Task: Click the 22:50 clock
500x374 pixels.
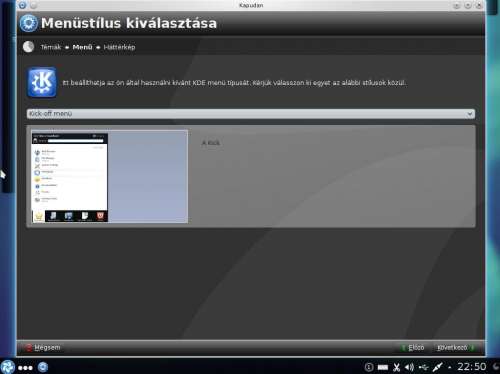Action: (x=472, y=367)
